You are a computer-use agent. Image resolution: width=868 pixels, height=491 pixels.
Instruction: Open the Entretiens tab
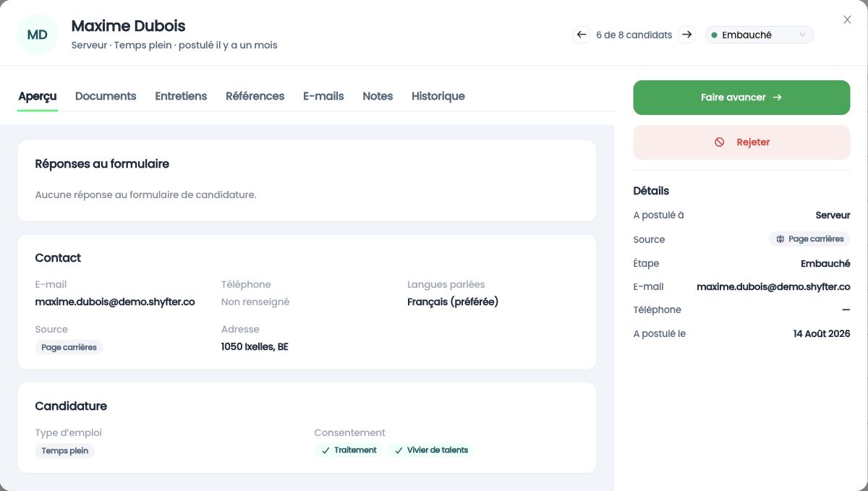[x=181, y=96]
